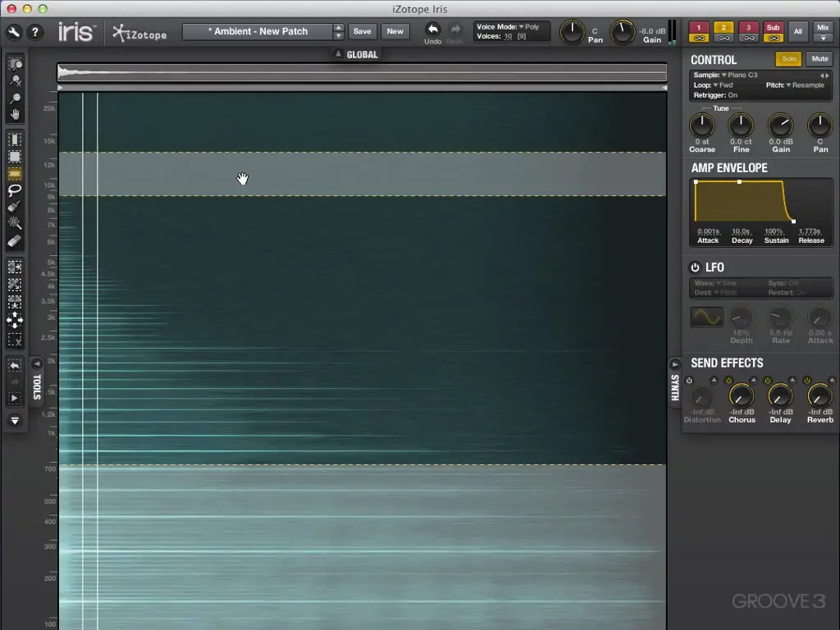This screenshot has height=630, width=840.
Task: Expand the GLOBAL panel arrow
Action: pyautogui.click(x=339, y=54)
